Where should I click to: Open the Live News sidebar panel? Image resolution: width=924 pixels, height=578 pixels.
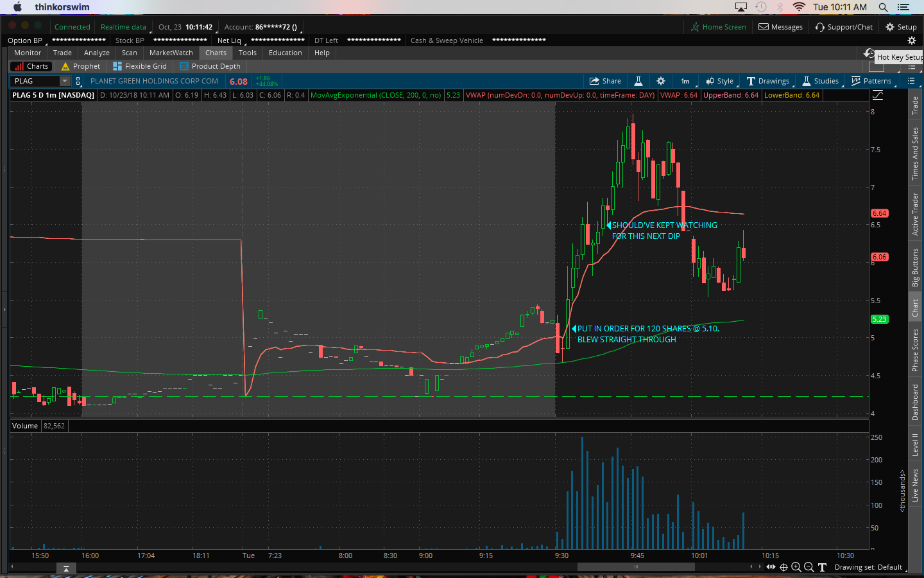click(x=915, y=486)
